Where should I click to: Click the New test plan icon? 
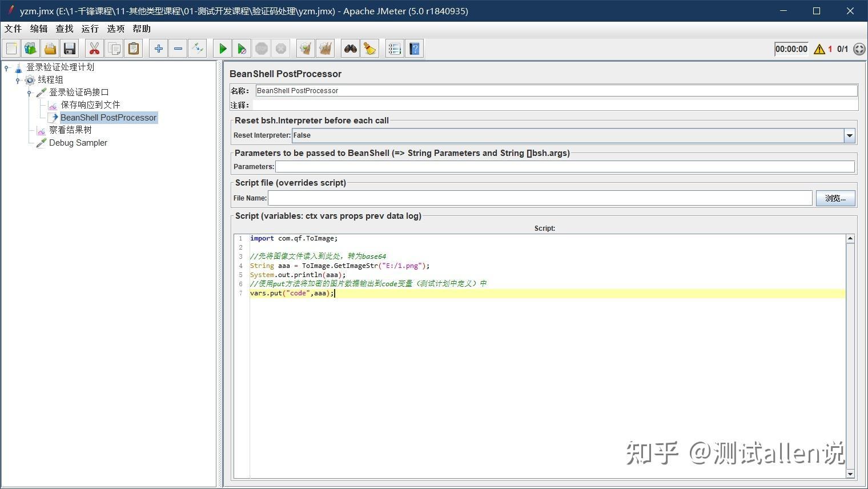[x=11, y=49]
